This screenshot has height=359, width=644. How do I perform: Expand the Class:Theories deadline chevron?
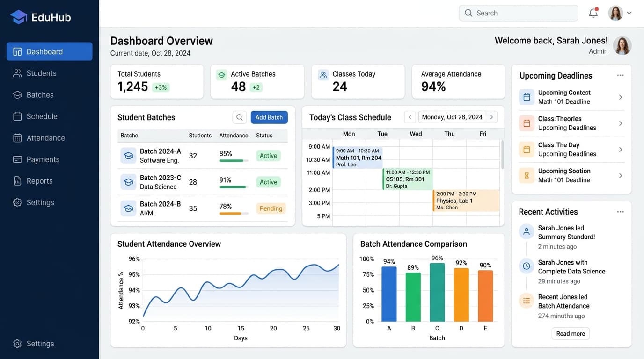[x=621, y=123]
